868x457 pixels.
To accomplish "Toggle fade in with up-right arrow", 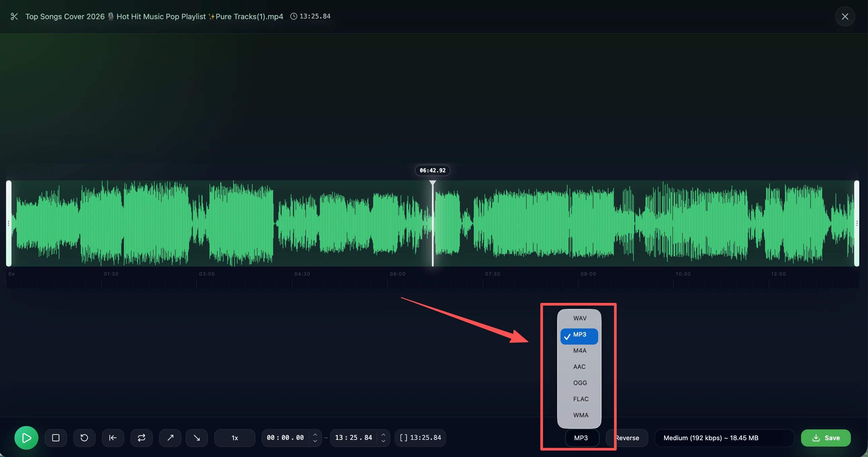I will pos(170,438).
